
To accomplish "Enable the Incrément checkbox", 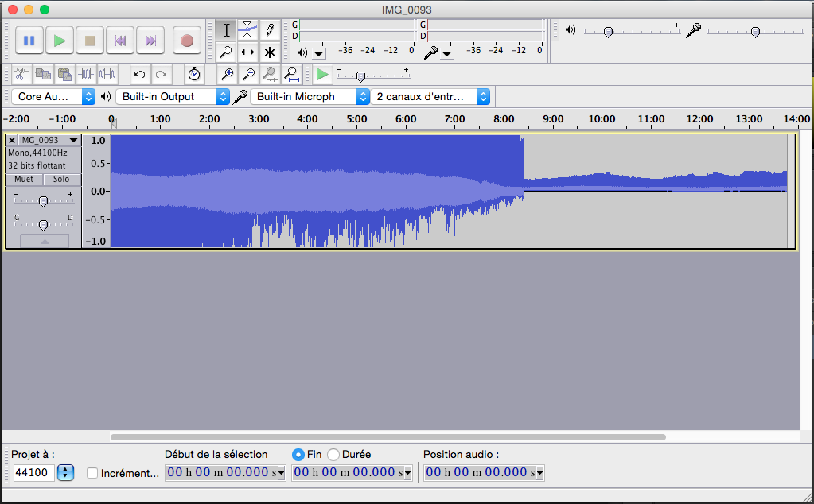I will coord(92,473).
